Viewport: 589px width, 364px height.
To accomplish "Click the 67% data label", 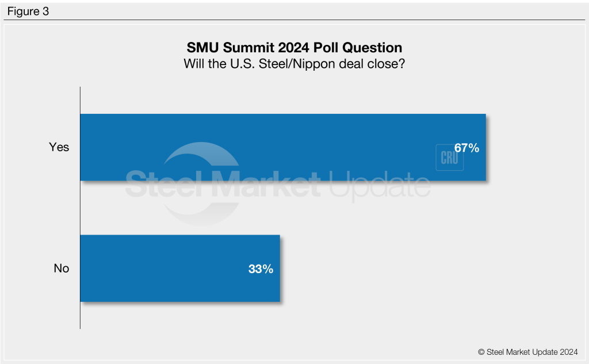I will coord(466,148).
